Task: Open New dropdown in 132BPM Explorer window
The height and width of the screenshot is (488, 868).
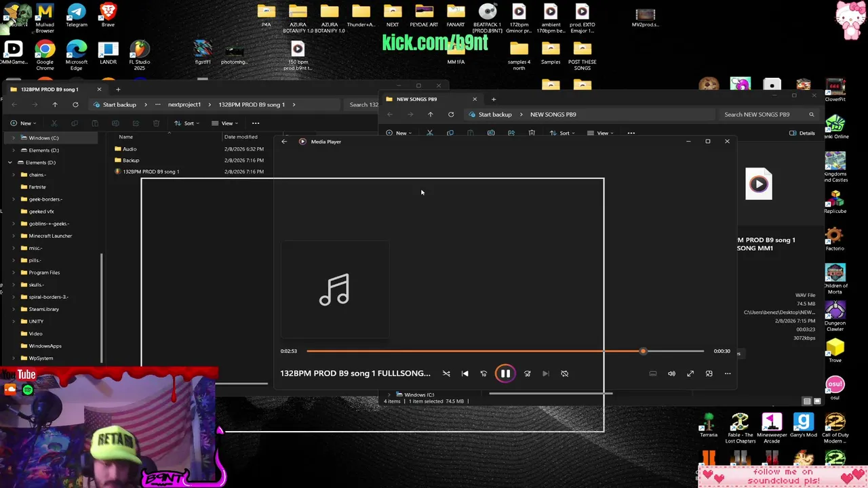Action: click(22, 123)
